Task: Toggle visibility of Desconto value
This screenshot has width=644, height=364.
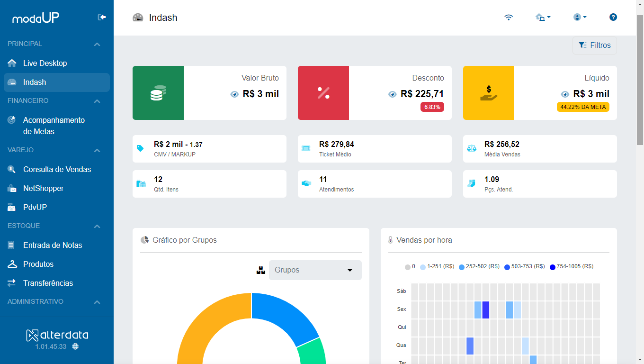Action: [392, 94]
